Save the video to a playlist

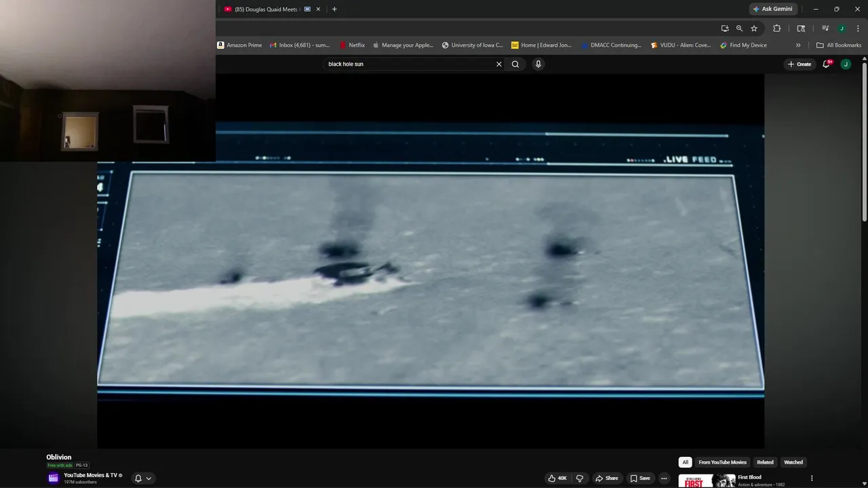click(640, 479)
